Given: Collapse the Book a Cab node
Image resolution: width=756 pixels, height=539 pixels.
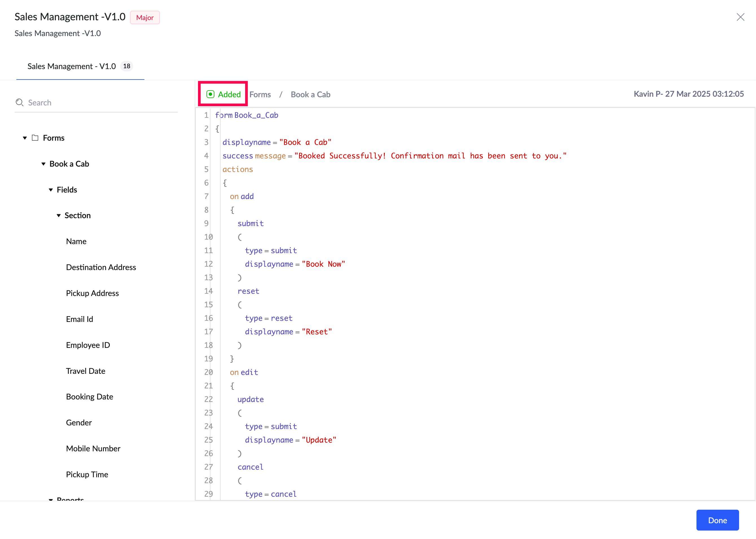Looking at the screenshot, I should [x=43, y=164].
